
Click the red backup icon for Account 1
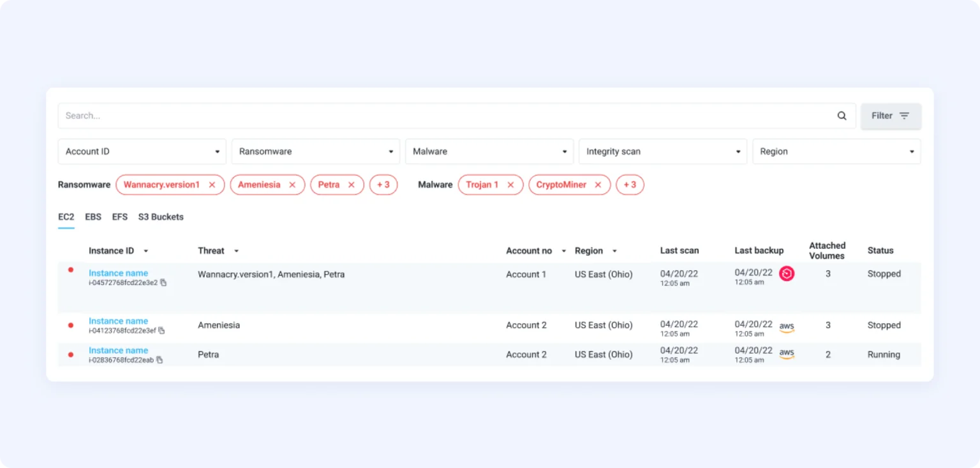pyautogui.click(x=787, y=274)
